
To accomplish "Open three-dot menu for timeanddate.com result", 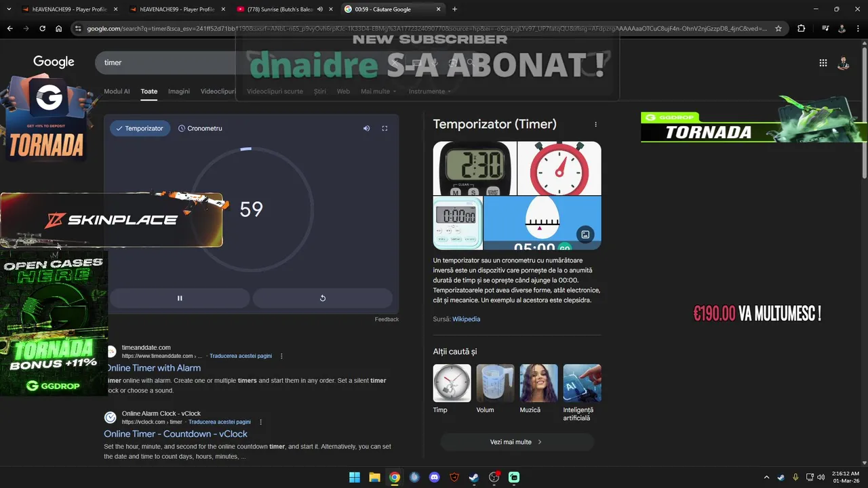I will point(281,356).
